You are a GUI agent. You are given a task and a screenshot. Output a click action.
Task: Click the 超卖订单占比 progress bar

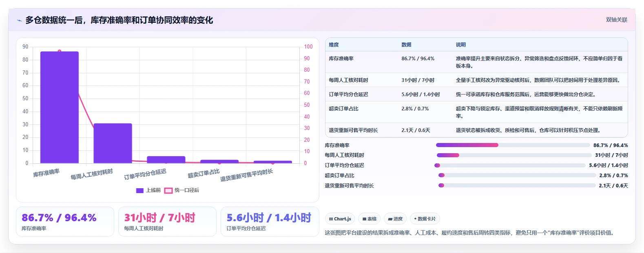(x=517, y=175)
